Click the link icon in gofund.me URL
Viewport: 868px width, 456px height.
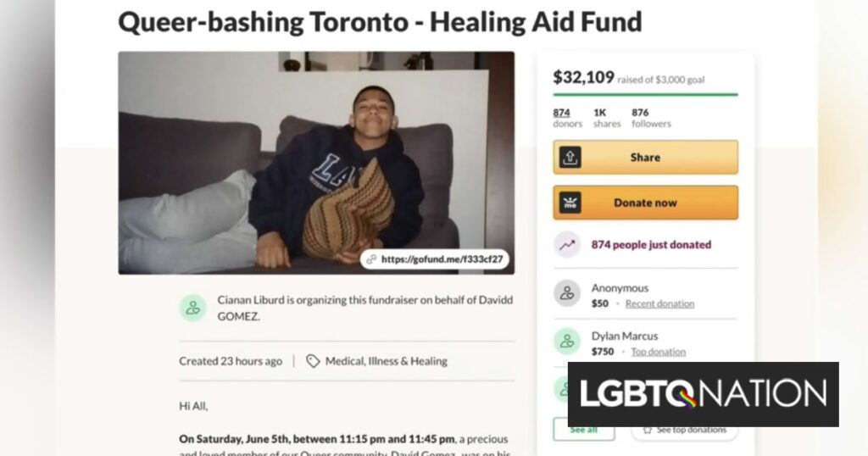tap(371, 259)
